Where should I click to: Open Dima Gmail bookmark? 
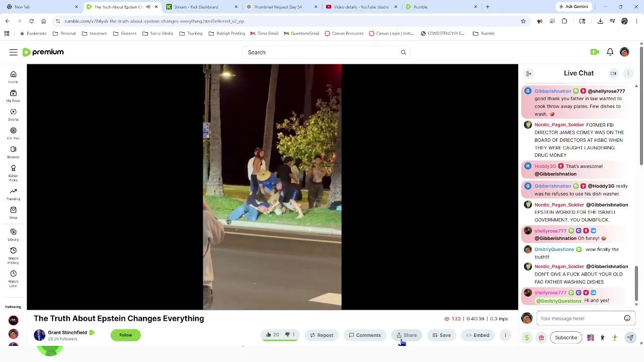click(264, 34)
